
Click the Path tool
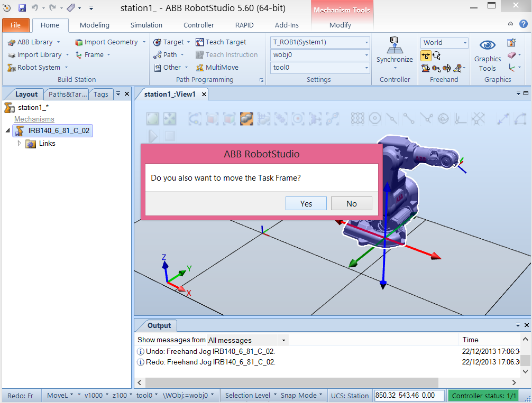coord(168,54)
